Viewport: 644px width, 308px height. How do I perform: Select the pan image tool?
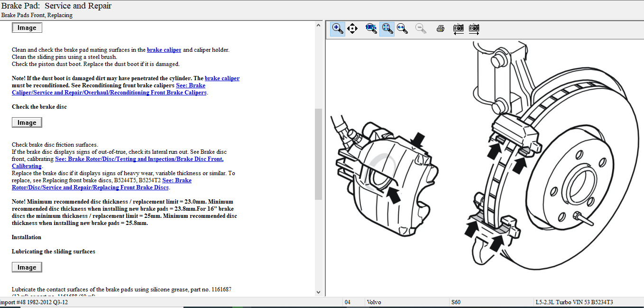tap(352, 28)
